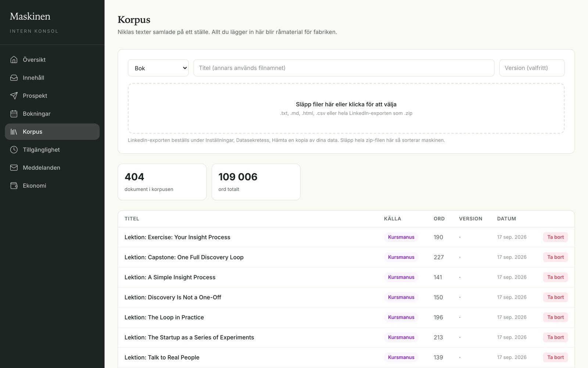Focus the Version (valfritt) field

coord(532,68)
